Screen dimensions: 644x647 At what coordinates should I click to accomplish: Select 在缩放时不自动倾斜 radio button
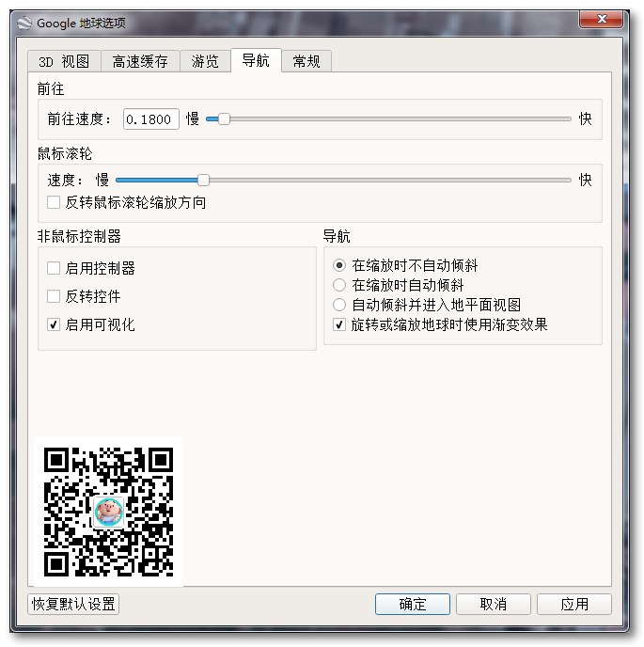[x=340, y=266]
